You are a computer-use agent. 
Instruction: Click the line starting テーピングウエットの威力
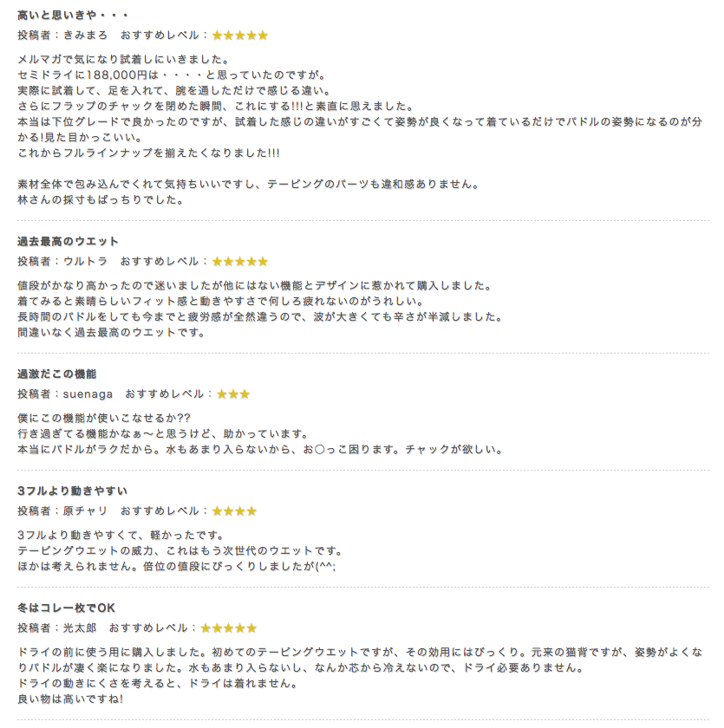181,551
